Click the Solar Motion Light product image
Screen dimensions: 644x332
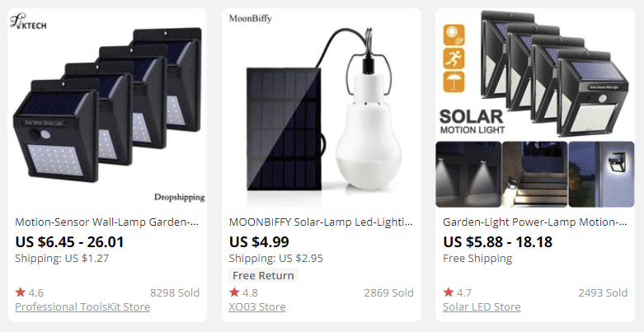click(x=535, y=107)
